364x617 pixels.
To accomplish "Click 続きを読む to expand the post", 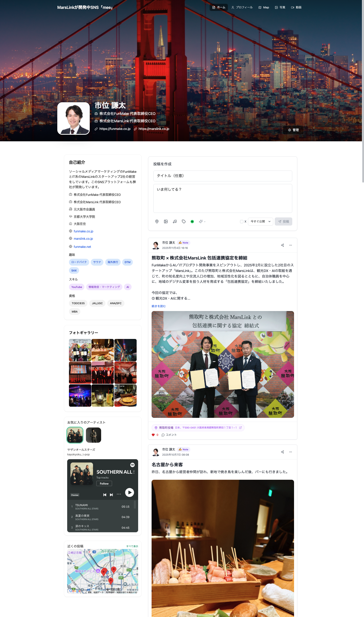I will 159,306.
